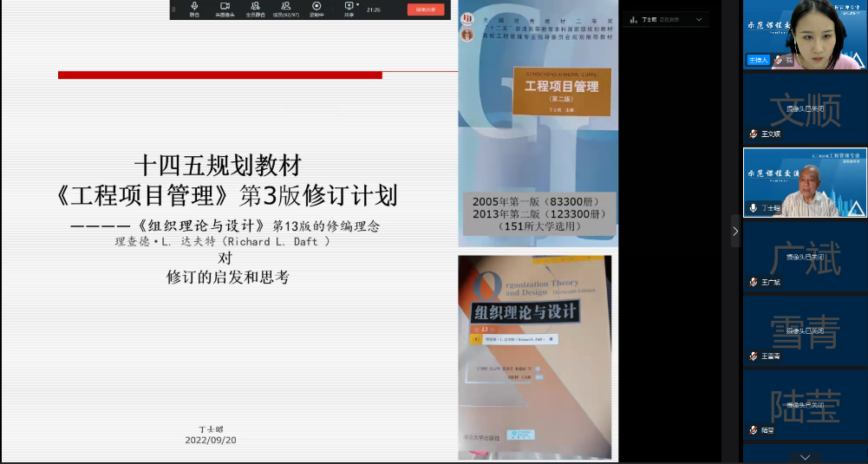Turn off camera from the meeting toolbar

(x=225, y=9)
